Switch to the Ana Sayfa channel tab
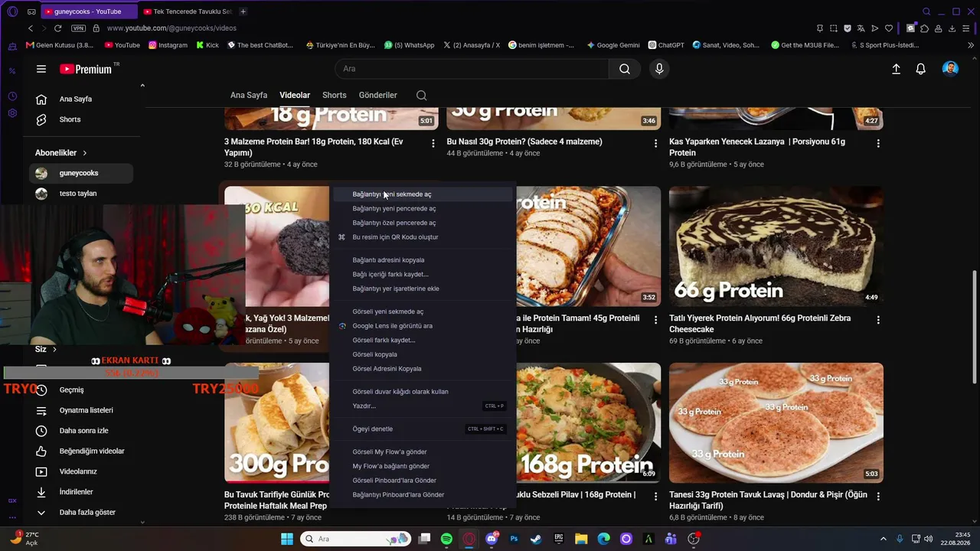 (249, 96)
